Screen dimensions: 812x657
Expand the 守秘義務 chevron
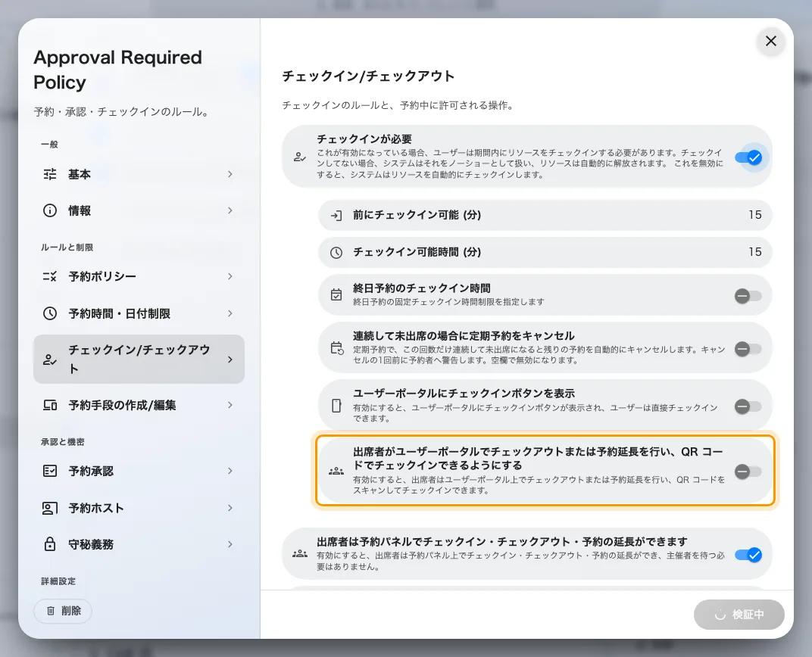coord(230,544)
